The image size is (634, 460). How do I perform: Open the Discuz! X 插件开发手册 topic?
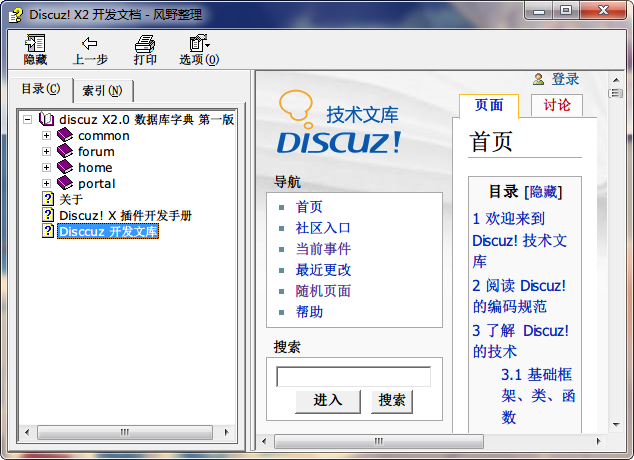coord(125,215)
